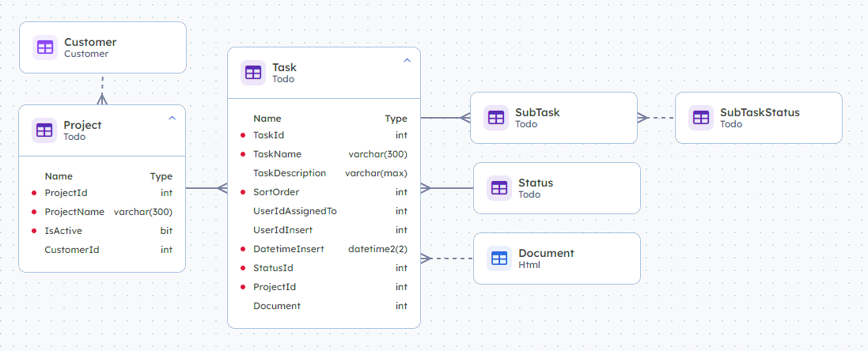Click the red required dot beside DatetimeInsert
868x351 pixels.
click(x=243, y=249)
